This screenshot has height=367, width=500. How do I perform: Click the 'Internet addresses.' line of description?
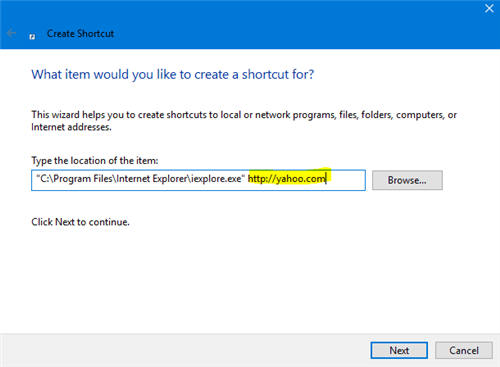[71, 127]
